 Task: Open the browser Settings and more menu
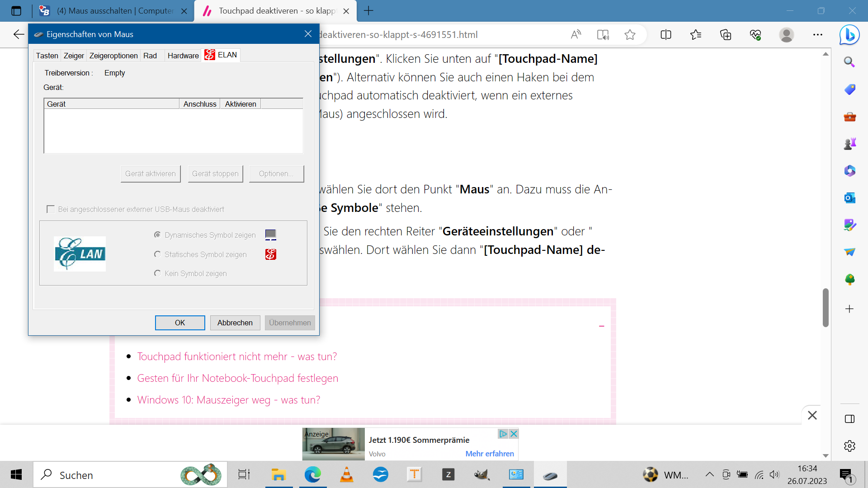click(x=818, y=34)
